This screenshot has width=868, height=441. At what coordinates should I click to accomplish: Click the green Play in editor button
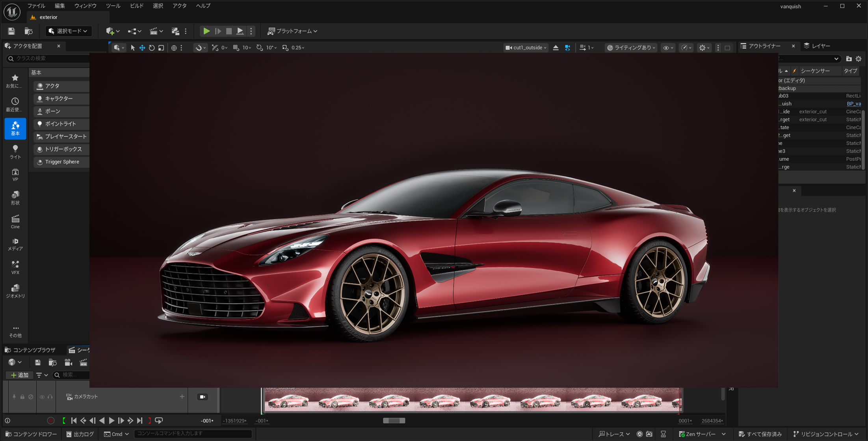point(206,31)
